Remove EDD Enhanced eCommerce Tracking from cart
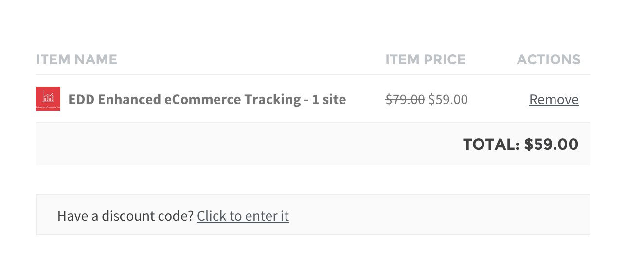 pos(554,100)
